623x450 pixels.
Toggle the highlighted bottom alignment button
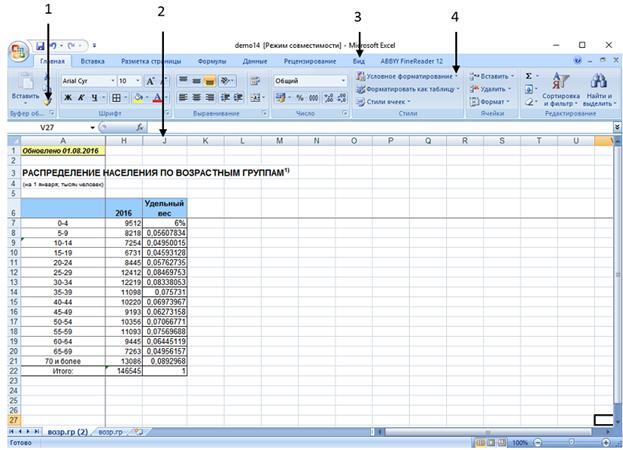coord(209,81)
